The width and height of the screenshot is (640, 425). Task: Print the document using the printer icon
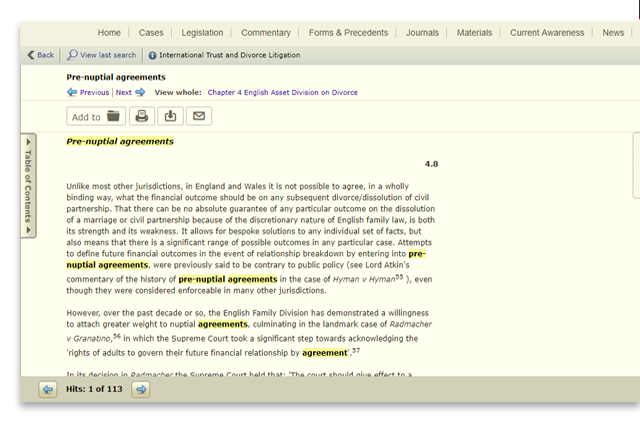pos(142,117)
